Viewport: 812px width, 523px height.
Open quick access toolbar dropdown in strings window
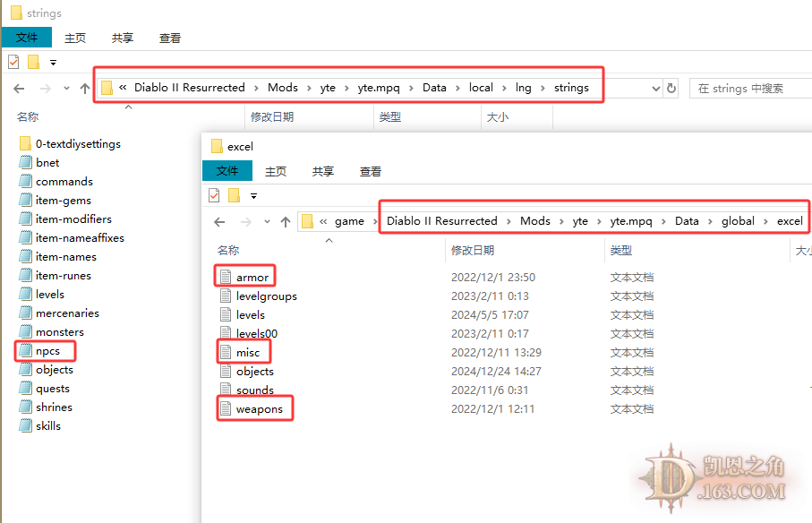[x=53, y=63]
